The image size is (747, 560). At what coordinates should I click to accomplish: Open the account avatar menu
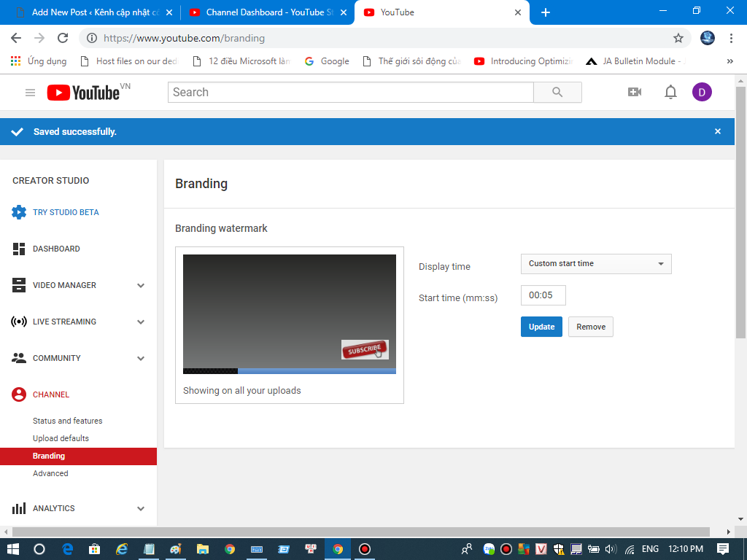[702, 92]
